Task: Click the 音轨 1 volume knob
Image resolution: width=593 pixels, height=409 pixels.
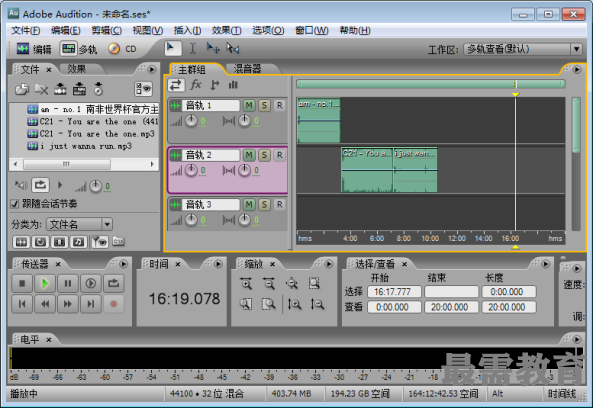Action: (191, 121)
